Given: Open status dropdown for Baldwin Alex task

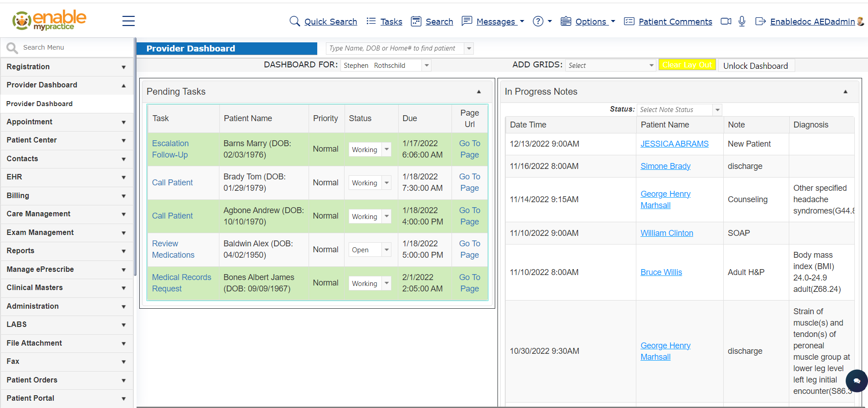Looking at the screenshot, I should click(x=386, y=250).
